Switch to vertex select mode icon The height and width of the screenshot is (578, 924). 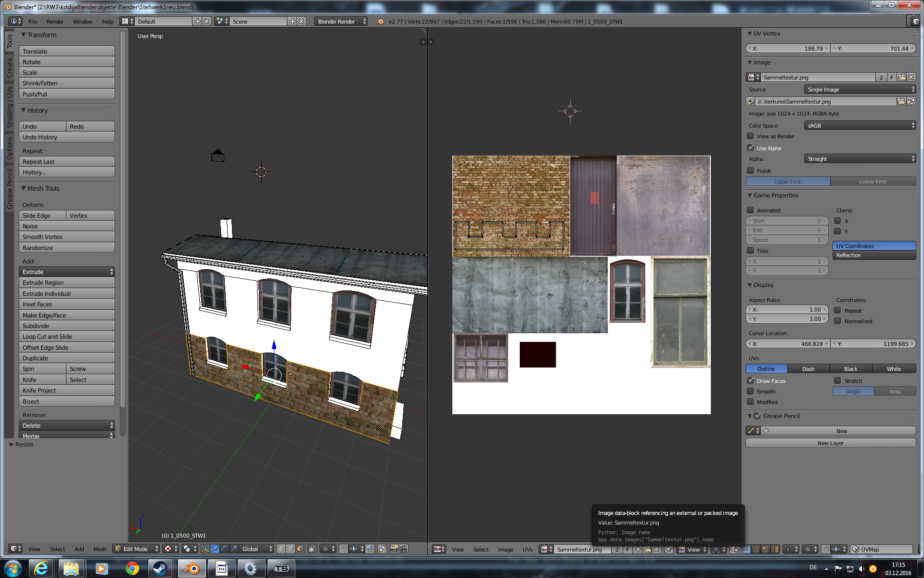281,549
